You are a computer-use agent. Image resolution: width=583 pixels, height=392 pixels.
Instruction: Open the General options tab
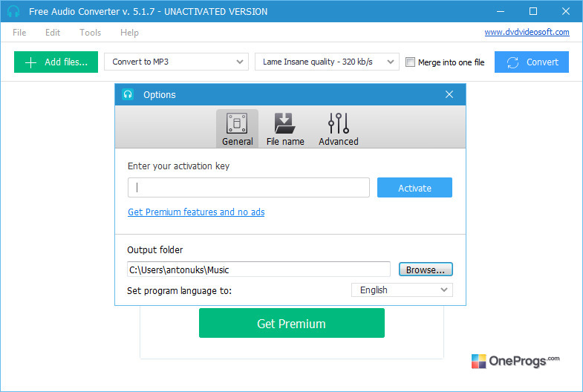(x=237, y=128)
